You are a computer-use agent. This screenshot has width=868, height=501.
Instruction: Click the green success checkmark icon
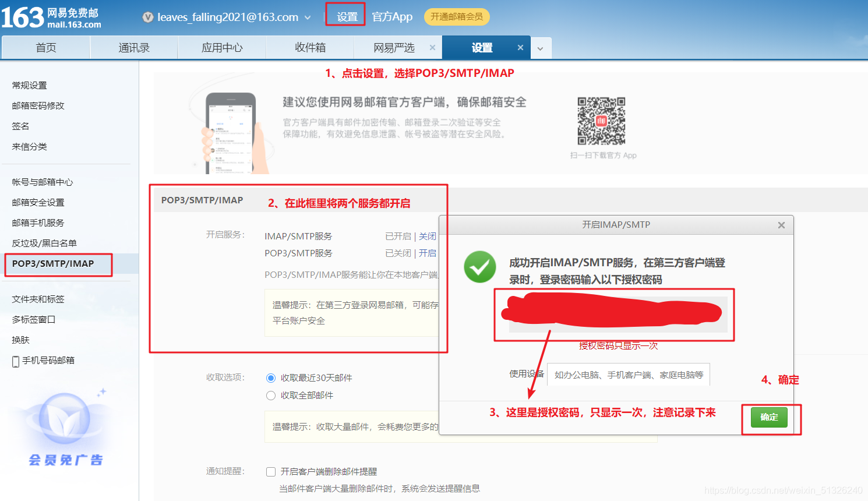[x=480, y=267]
